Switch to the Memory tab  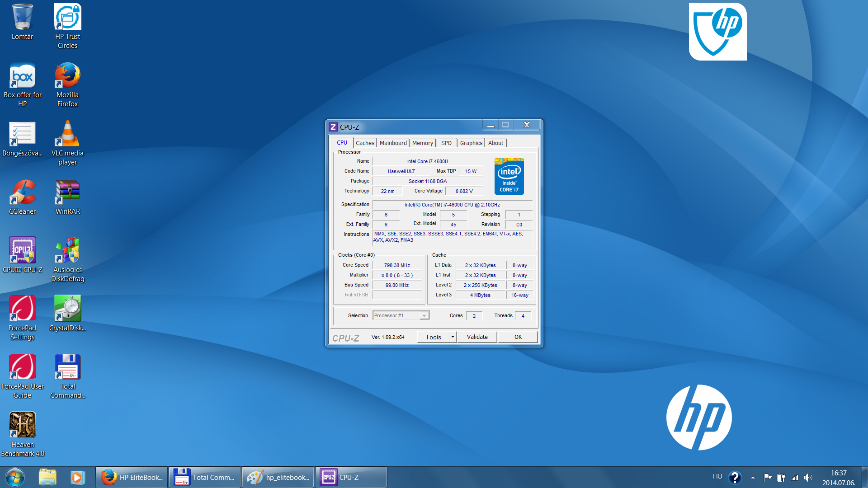point(422,143)
